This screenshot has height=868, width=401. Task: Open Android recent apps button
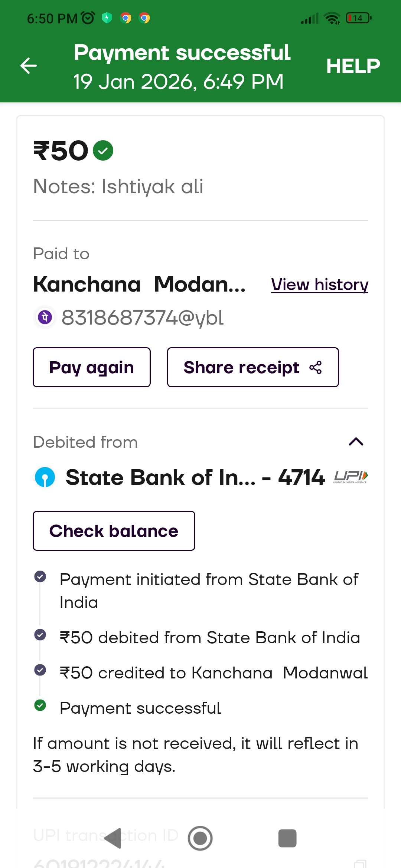point(287,838)
